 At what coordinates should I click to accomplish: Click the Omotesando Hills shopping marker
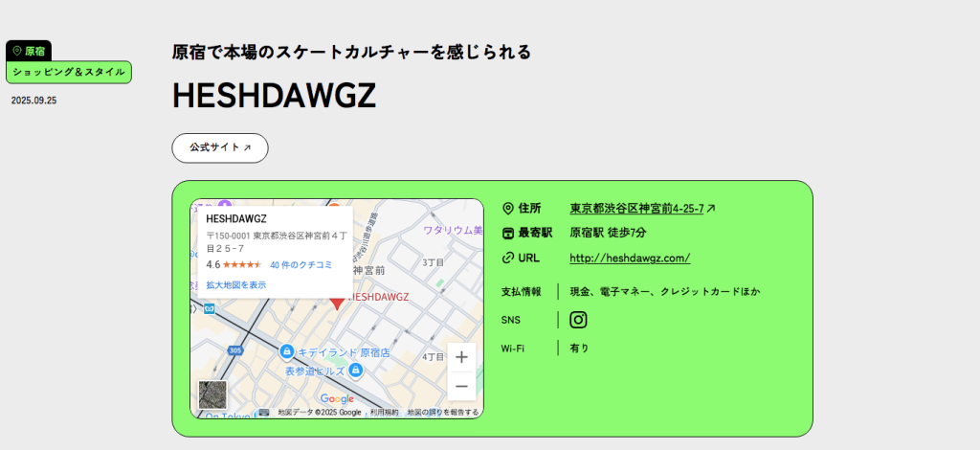coord(355,370)
